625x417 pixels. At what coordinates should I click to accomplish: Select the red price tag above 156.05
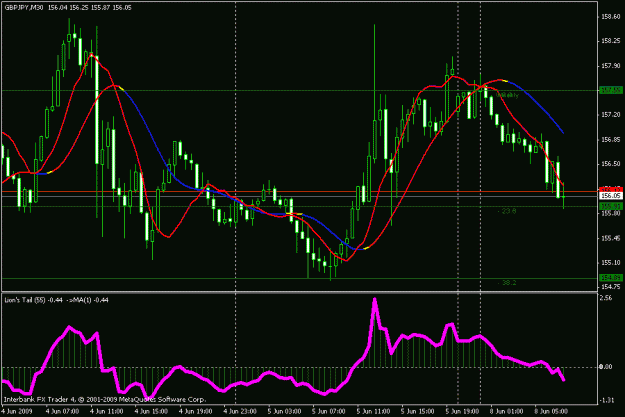(x=611, y=189)
